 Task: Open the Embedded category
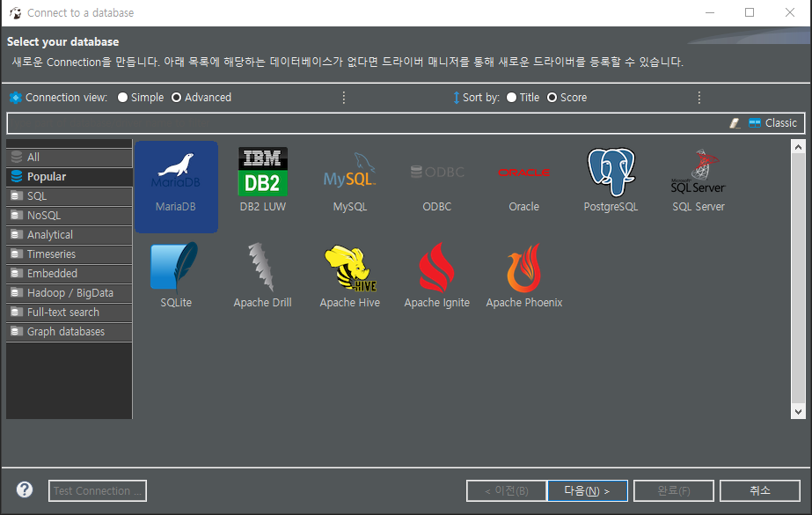click(69, 274)
